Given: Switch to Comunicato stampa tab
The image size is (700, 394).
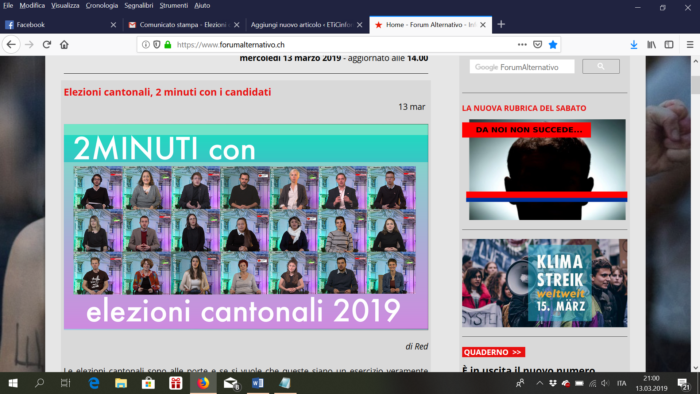Looking at the screenshot, I should click(x=183, y=25).
